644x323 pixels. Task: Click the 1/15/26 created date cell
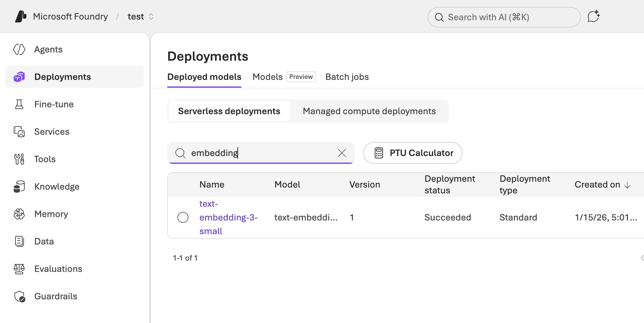(x=606, y=217)
